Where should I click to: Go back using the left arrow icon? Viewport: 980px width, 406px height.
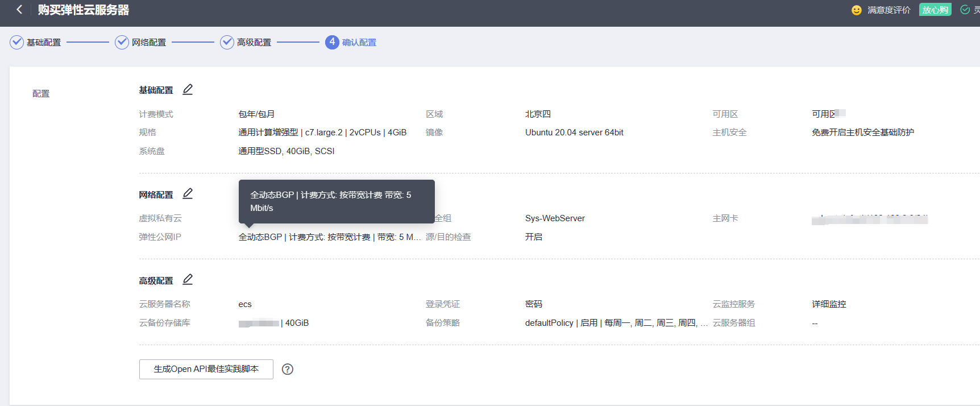tap(19, 10)
